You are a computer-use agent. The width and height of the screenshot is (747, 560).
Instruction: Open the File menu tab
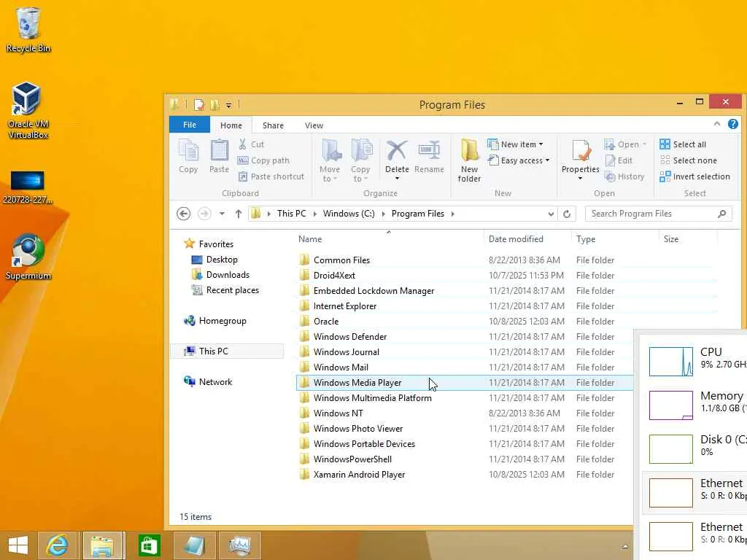click(x=190, y=125)
